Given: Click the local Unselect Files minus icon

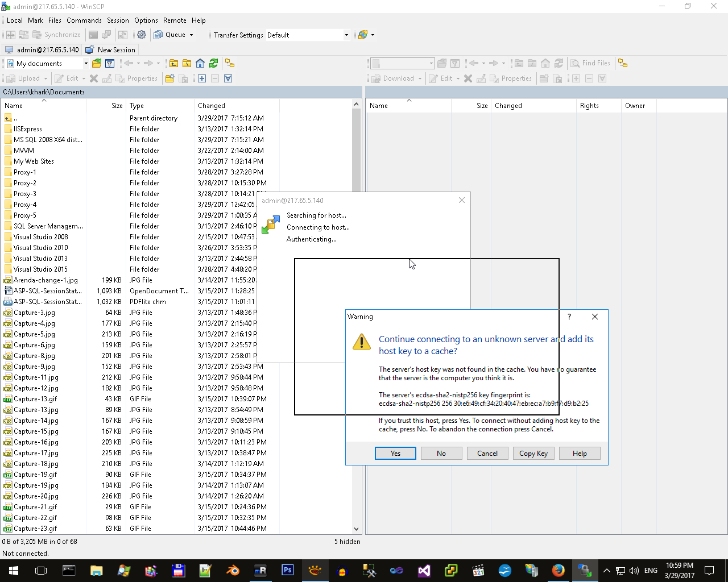Looking at the screenshot, I should coord(215,78).
